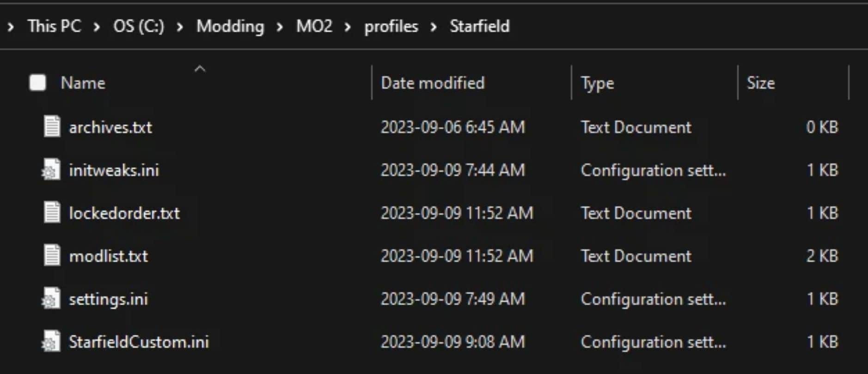The image size is (868, 374).
Task: Jump to the Modding folder breadcrumb
Action: coord(230,26)
